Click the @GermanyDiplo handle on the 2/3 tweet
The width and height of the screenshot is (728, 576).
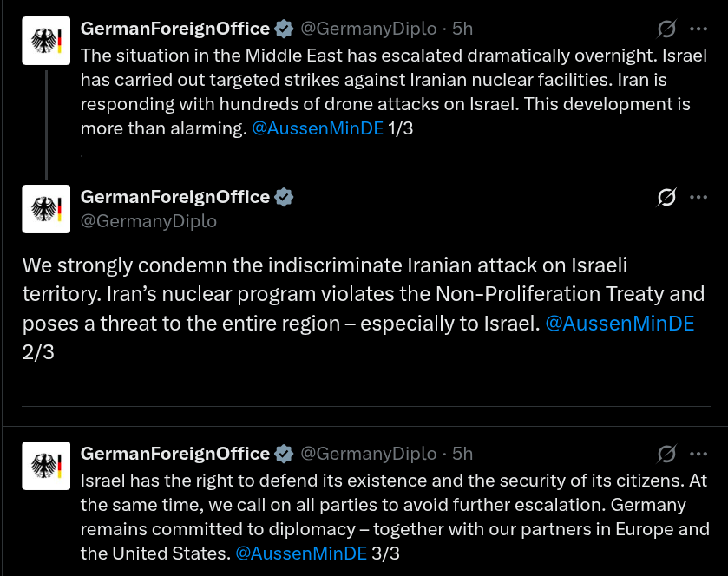coord(148,221)
